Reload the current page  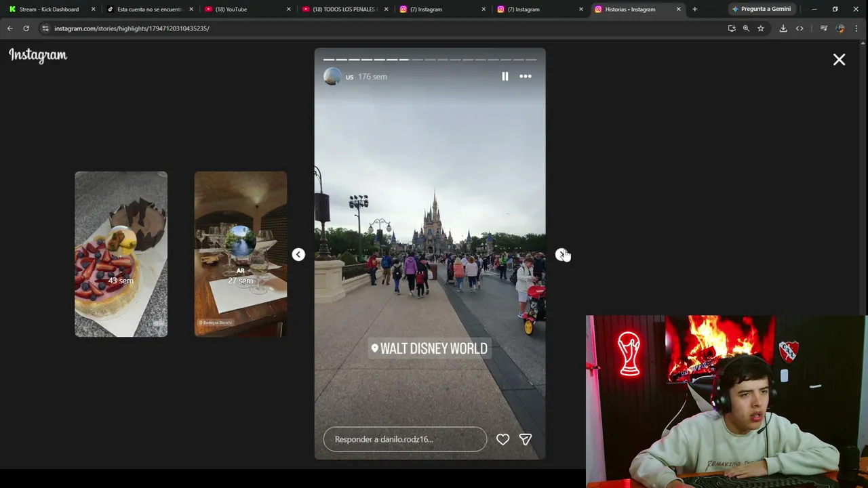(26, 28)
